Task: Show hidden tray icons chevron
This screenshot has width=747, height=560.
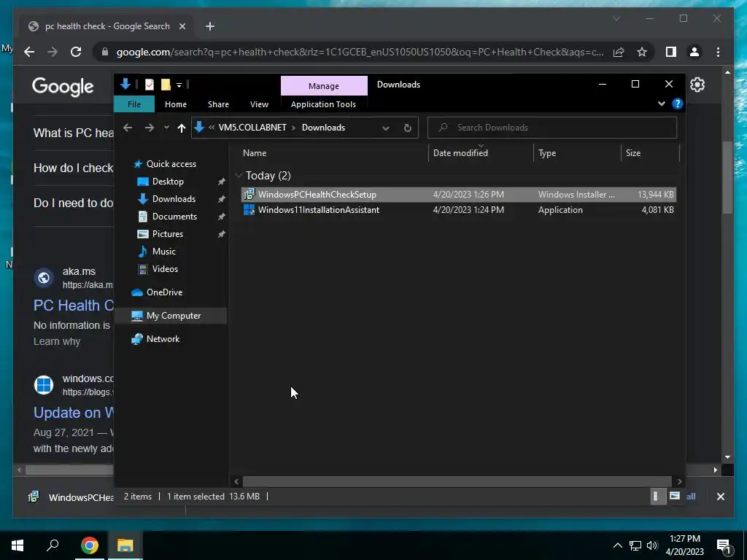Action: (x=617, y=545)
